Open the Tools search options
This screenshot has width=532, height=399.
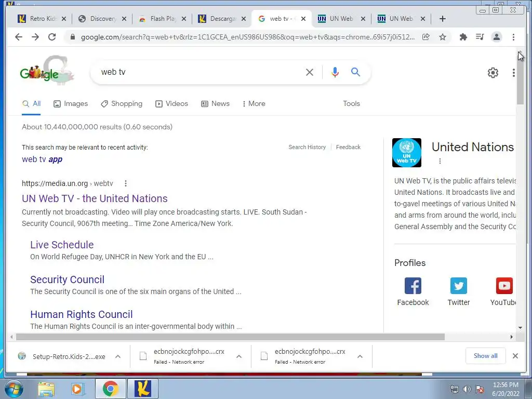[x=351, y=104]
